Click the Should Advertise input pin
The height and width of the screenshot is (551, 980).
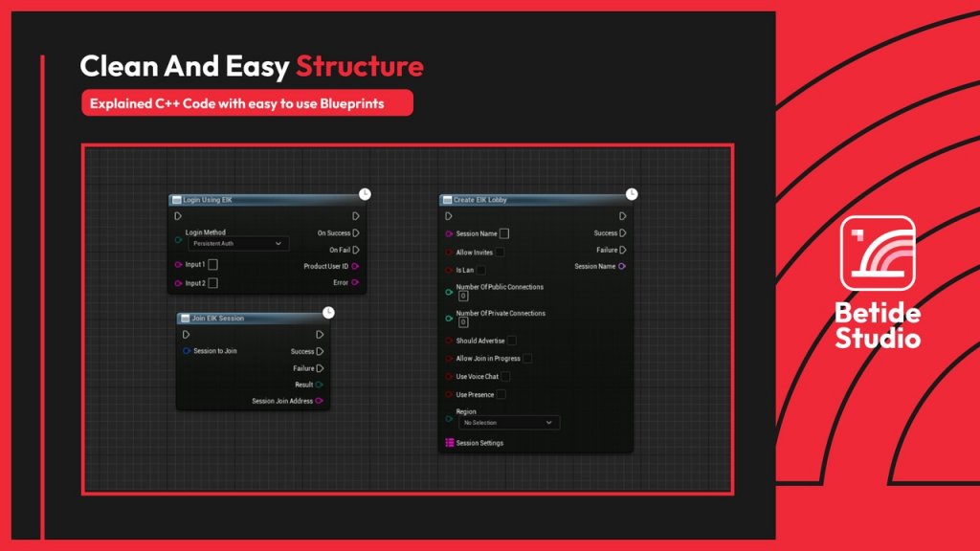(x=449, y=341)
